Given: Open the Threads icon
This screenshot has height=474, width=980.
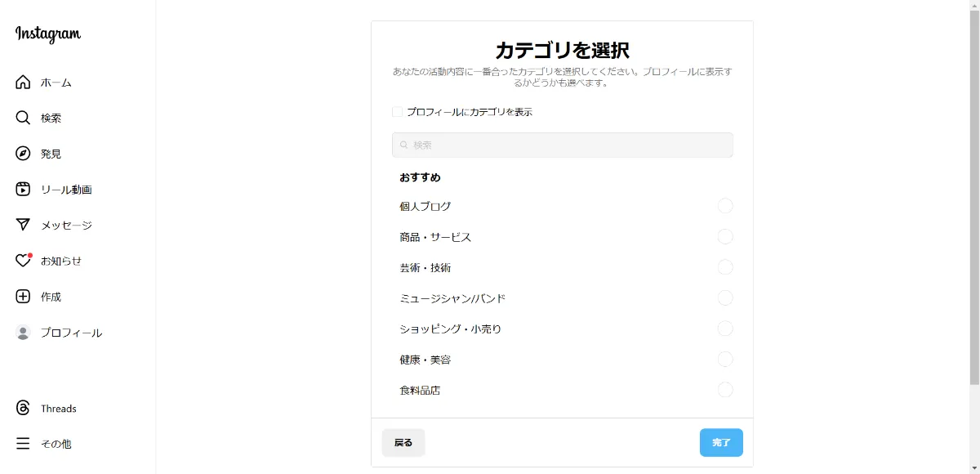Looking at the screenshot, I should (x=23, y=408).
